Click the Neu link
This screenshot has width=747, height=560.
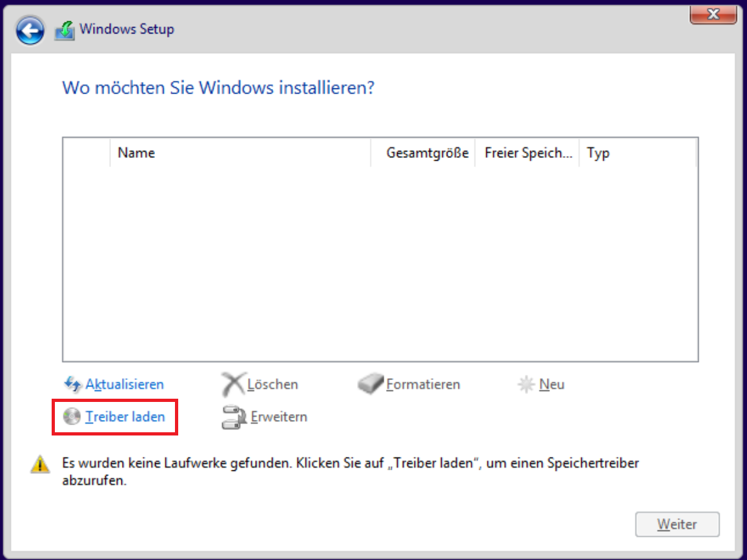551,385
